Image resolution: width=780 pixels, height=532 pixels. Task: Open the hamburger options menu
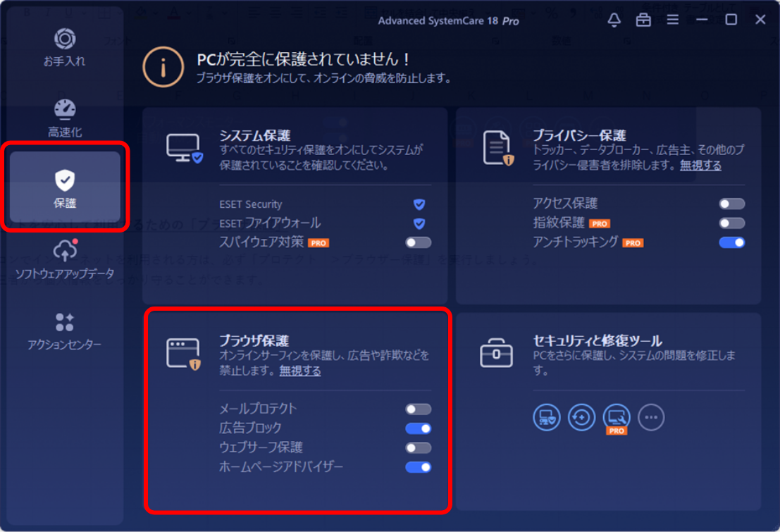(673, 20)
